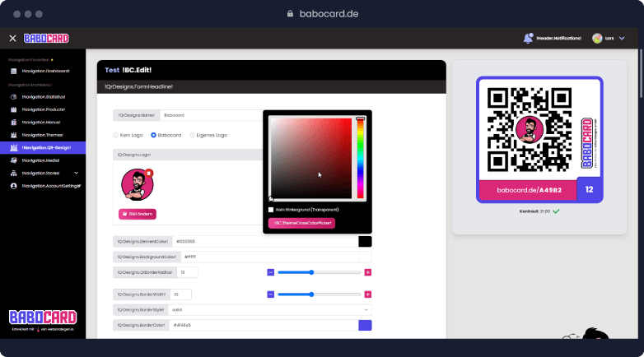Open the Products section icon in sidebar
644x357 pixels.
(x=13, y=109)
